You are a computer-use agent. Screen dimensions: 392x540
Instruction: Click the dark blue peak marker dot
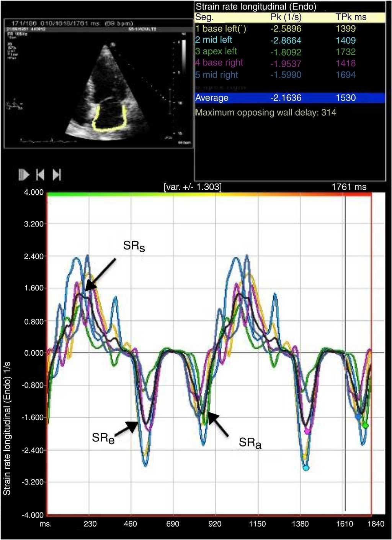click(358, 416)
